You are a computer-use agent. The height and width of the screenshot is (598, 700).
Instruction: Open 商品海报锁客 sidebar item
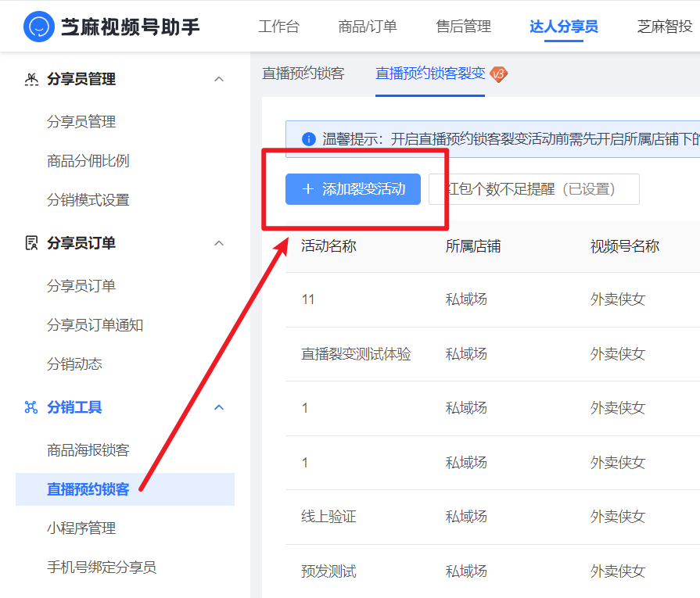(x=88, y=449)
